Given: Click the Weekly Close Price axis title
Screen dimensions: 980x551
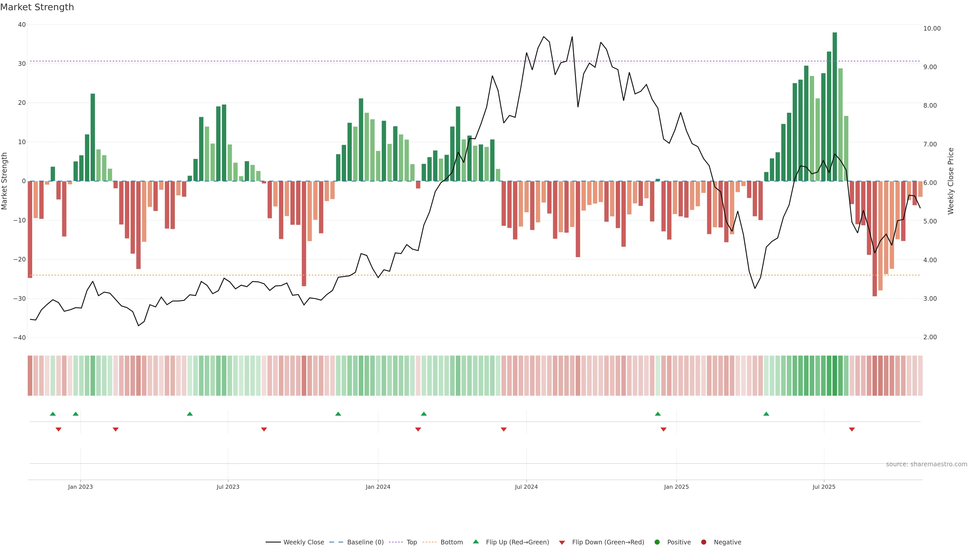Looking at the screenshot, I should tap(951, 181).
